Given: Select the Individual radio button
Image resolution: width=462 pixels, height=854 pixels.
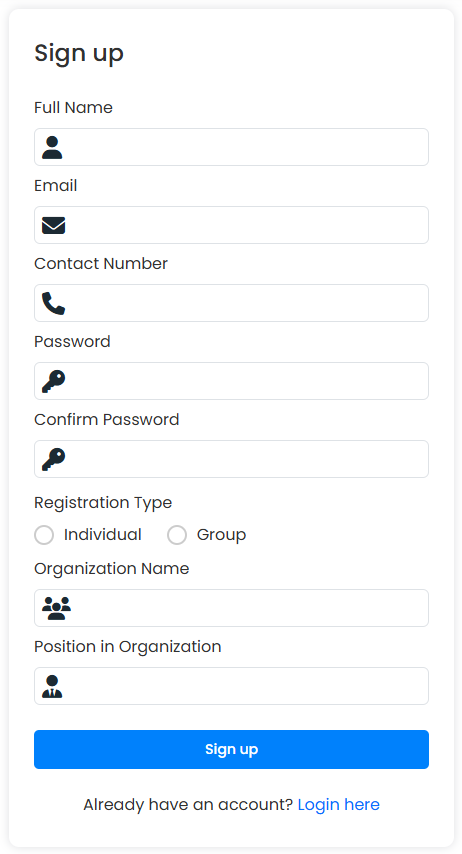Looking at the screenshot, I should (44, 535).
